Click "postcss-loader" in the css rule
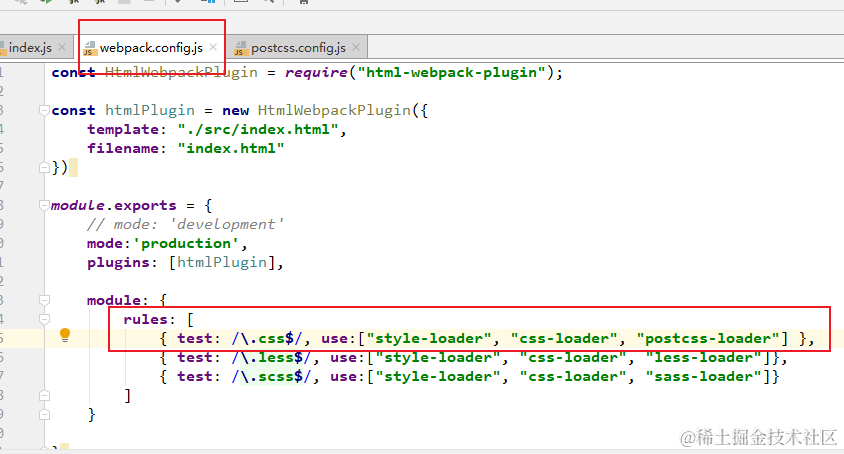This screenshot has width=844, height=454. (708, 338)
